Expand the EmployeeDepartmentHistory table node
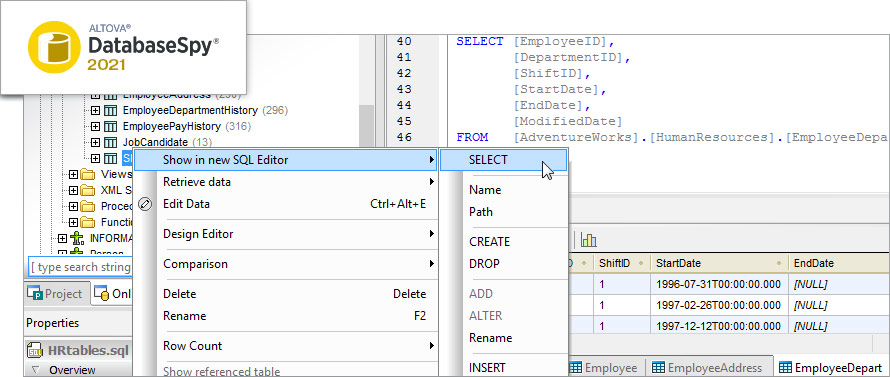890x377 pixels. coord(95,110)
